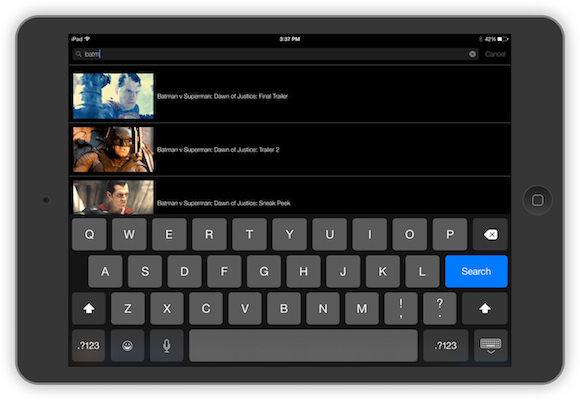Tap the B key
The image size is (580, 400).
click(284, 308)
